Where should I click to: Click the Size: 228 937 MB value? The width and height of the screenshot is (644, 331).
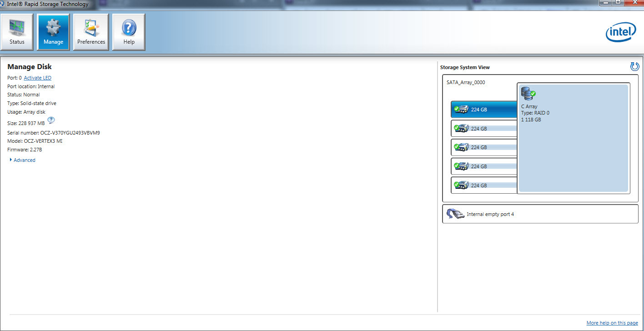click(x=26, y=123)
